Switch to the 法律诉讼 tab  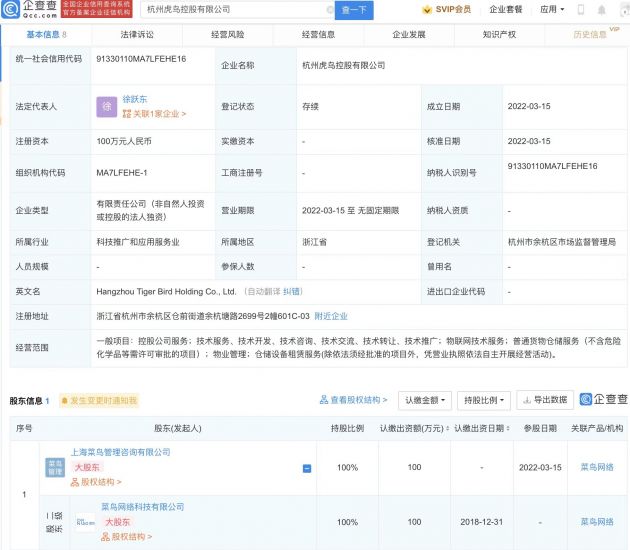coord(137,35)
